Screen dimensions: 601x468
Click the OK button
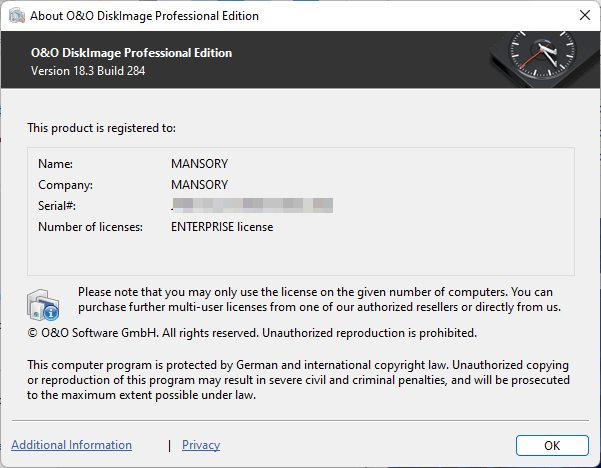(552, 445)
